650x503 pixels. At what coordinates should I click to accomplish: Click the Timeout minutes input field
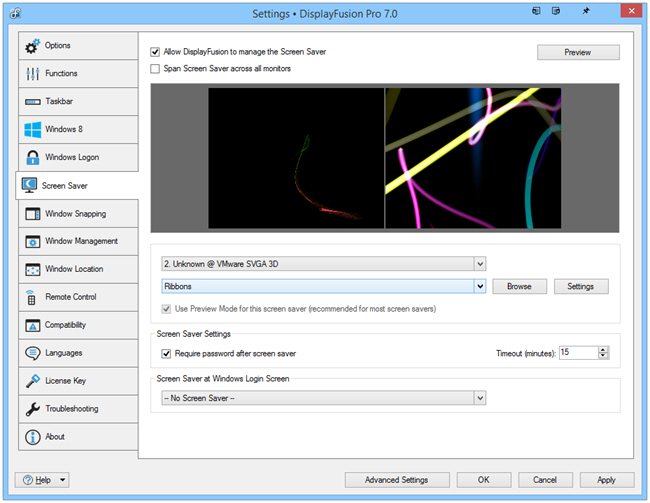pyautogui.click(x=579, y=353)
